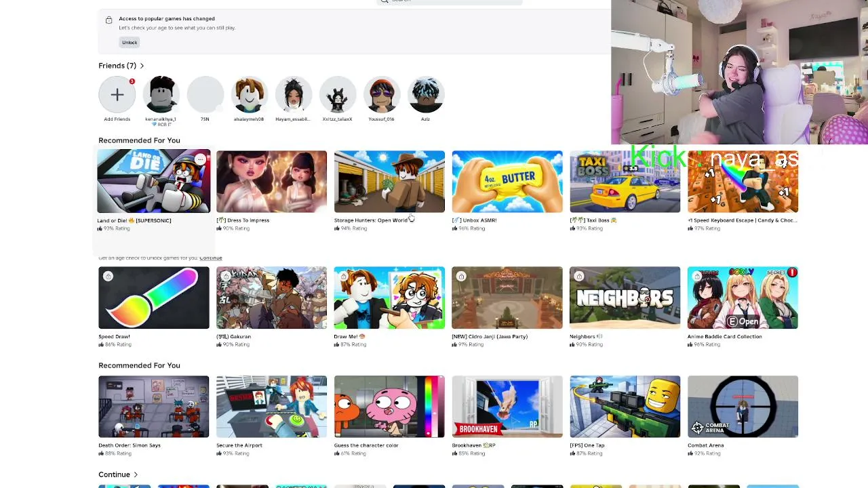Open the Draw Me! game thumbnail
868x488 pixels.
[389, 298]
